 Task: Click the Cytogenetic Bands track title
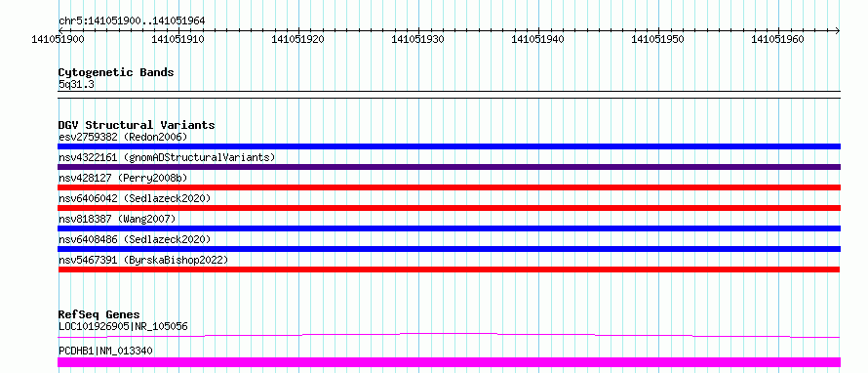click(116, 72)
